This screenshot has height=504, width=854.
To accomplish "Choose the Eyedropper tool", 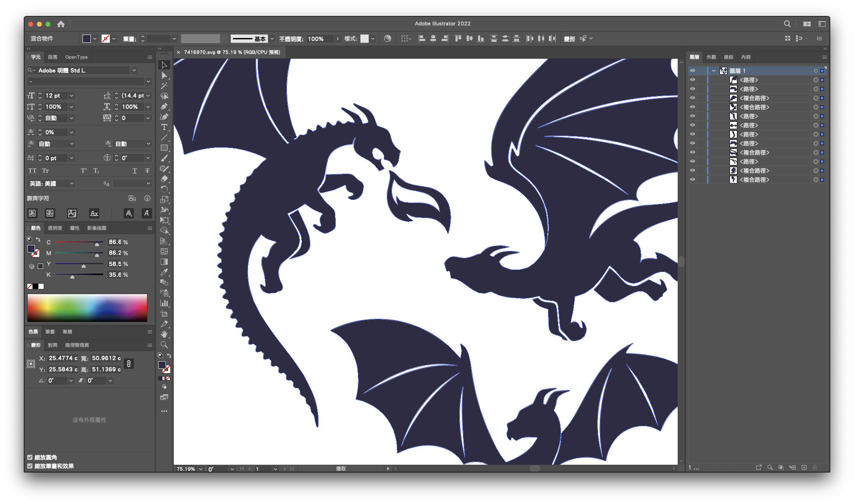I will click(164, 272).
